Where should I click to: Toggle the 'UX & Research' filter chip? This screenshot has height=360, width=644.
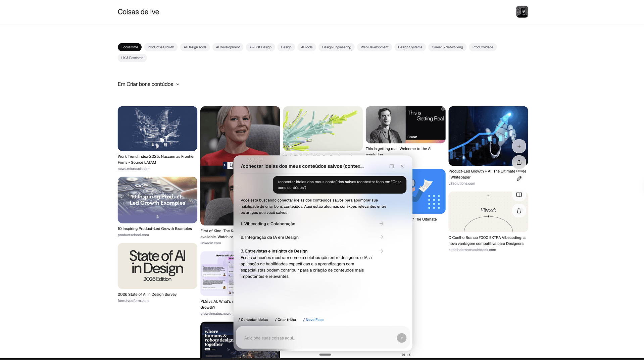[x=132, y=58]
